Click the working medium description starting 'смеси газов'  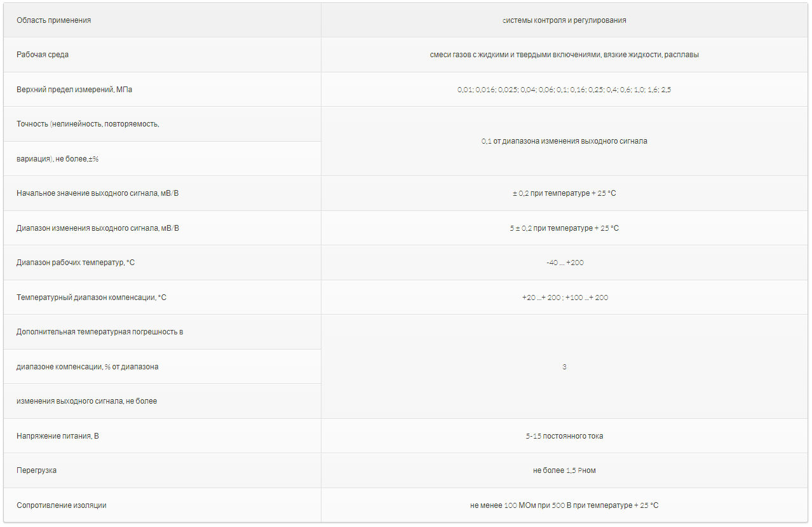pos(564,55)
